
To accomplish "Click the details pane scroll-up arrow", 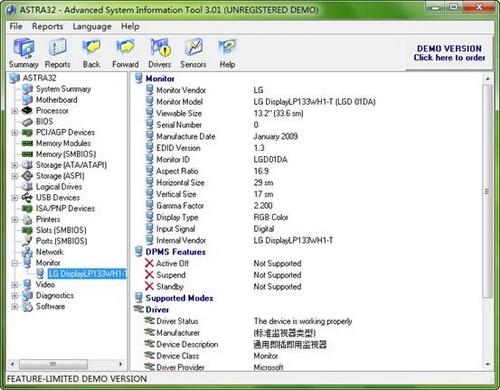I will 488,79.
